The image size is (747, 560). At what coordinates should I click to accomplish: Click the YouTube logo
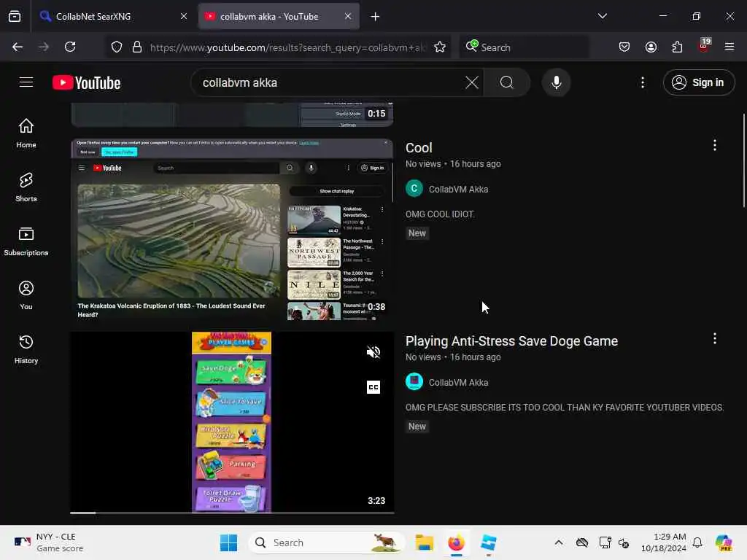(x=86, y=83)
